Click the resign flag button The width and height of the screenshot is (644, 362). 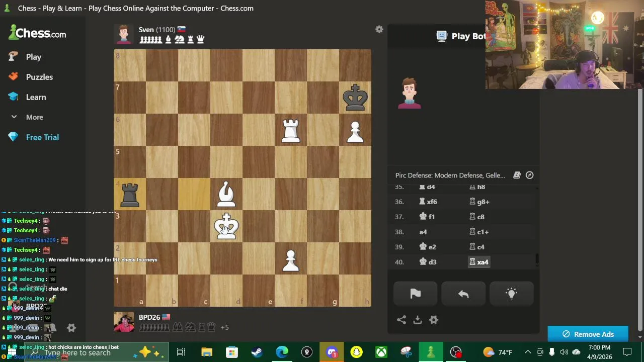point(415,294)
